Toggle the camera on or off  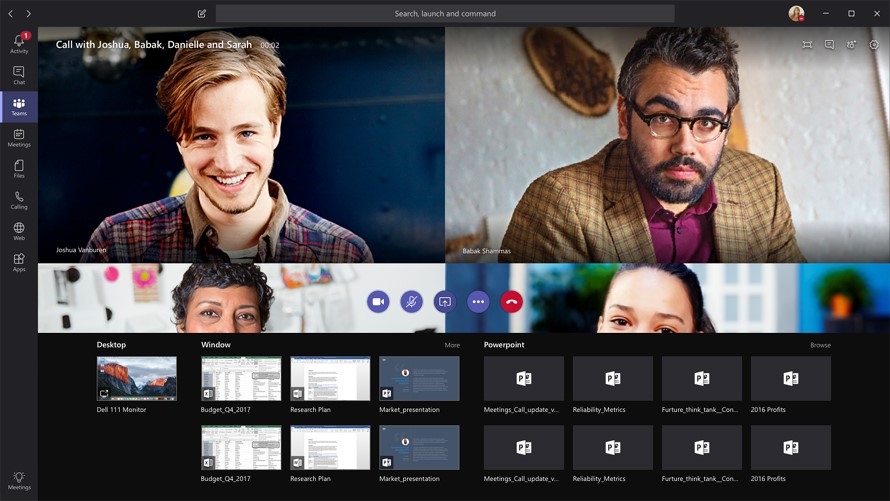pyautogui.click(x=378, y=302)
